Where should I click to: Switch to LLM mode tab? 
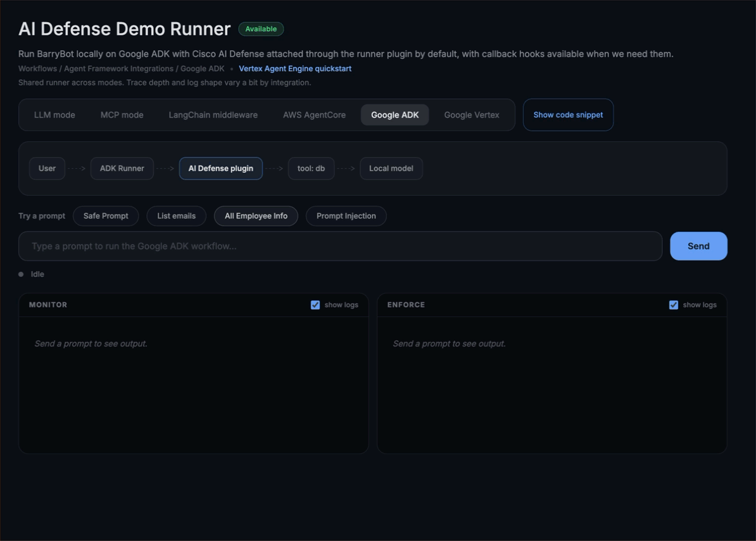[54, 115]
